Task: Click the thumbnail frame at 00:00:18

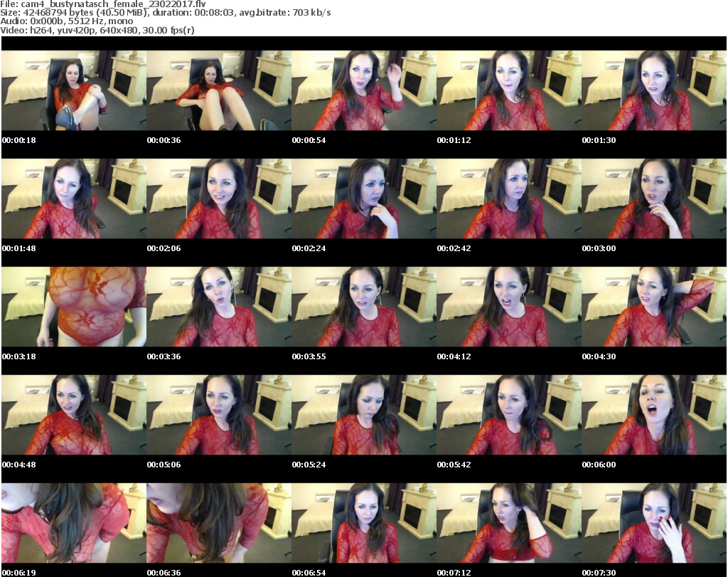Action: pyautogui.click(x=74, y=90)
